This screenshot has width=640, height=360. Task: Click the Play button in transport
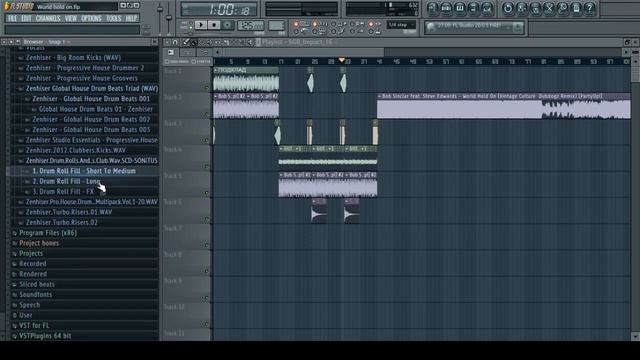tap(201, 25)
